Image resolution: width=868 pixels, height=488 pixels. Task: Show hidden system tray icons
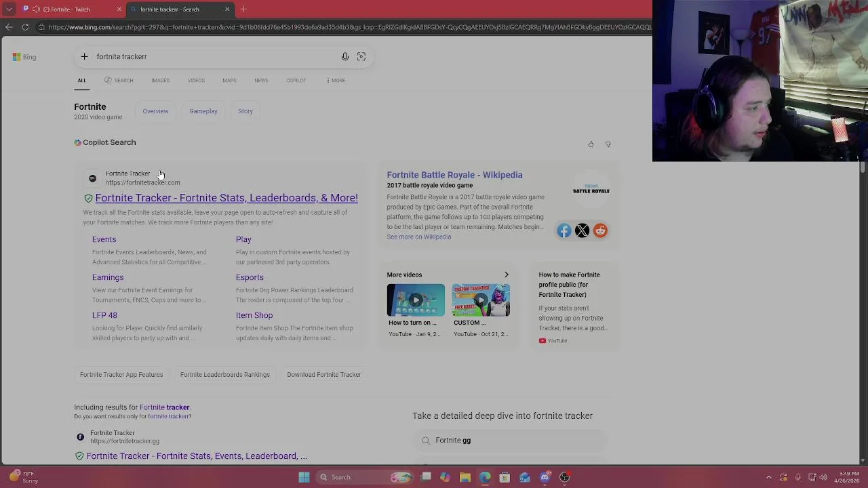click(x=768, y=477)
